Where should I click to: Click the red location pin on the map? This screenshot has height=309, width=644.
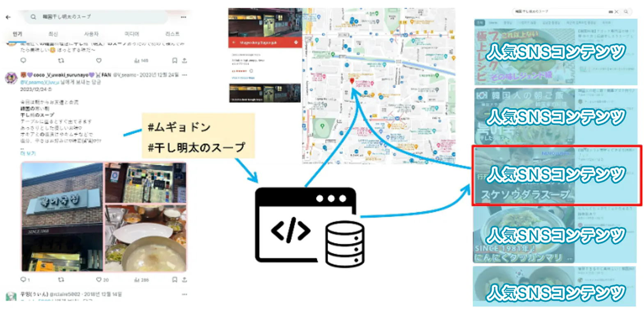click(352, 81)
